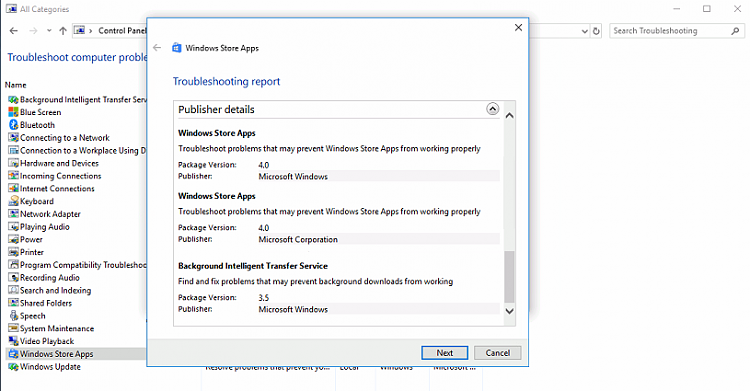Click the Incoming Connections icon
750x391 pixels.
tap(13, 176)
